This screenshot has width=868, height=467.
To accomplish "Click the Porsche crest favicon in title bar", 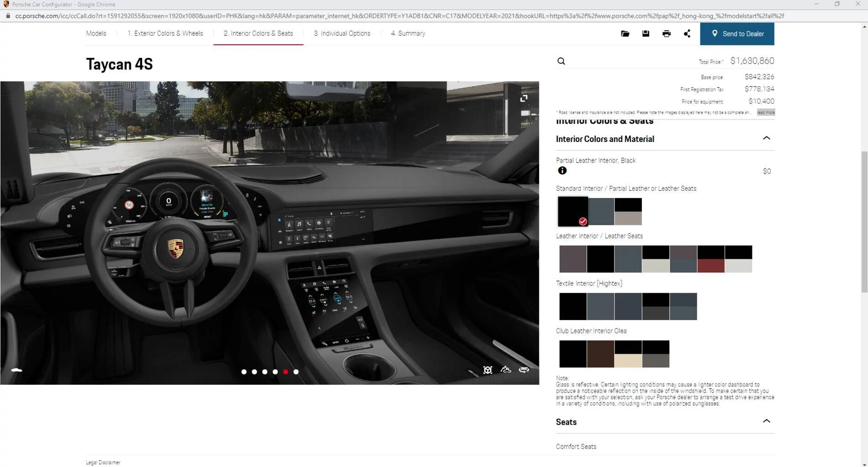I will (6, 4).
